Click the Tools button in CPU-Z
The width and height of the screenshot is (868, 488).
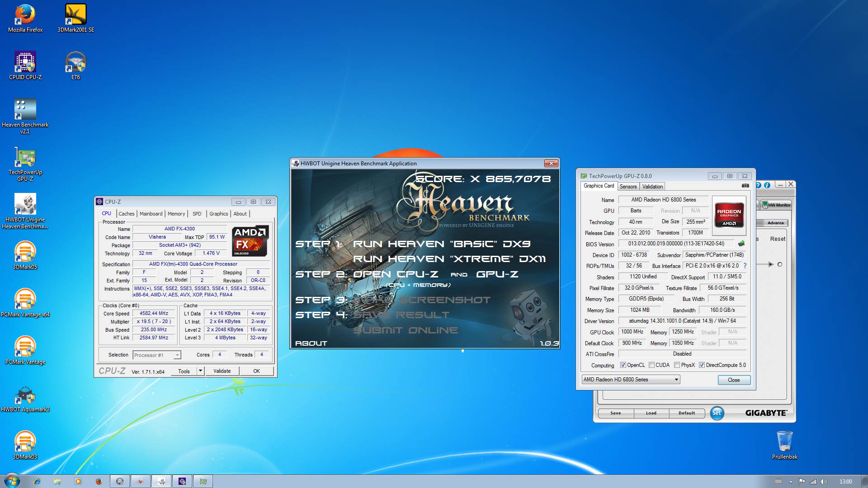[184, 371]
